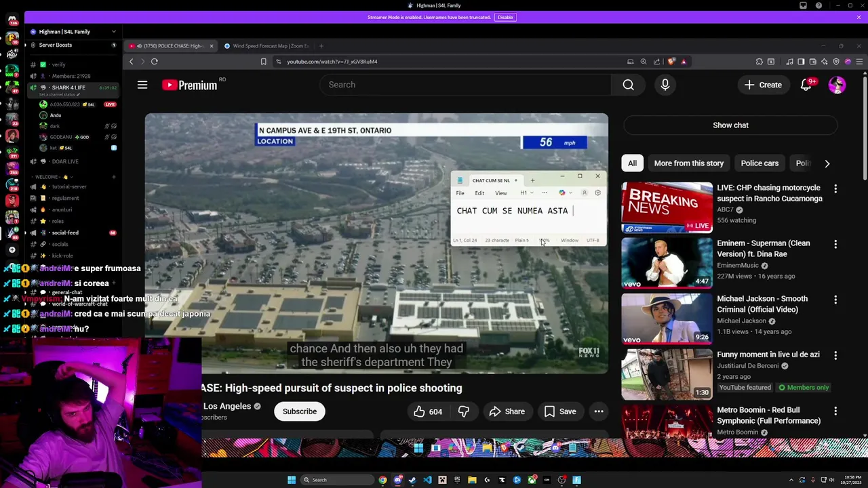Open more actions ellipsis under the video
This screenshot has height=488, width=868.
point(599,411)
